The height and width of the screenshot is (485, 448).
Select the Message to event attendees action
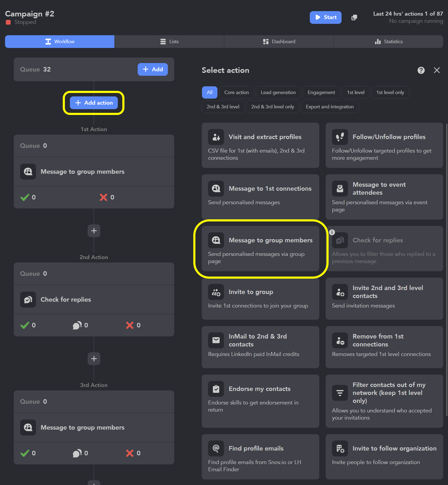[x=384, y=197]
